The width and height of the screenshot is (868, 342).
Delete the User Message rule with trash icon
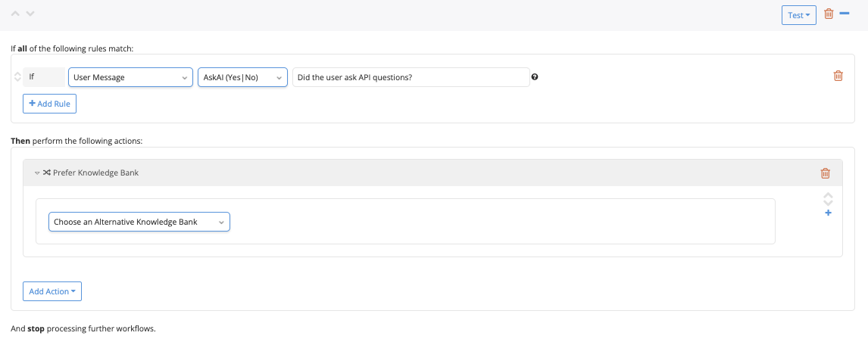[x=838, y=76]
